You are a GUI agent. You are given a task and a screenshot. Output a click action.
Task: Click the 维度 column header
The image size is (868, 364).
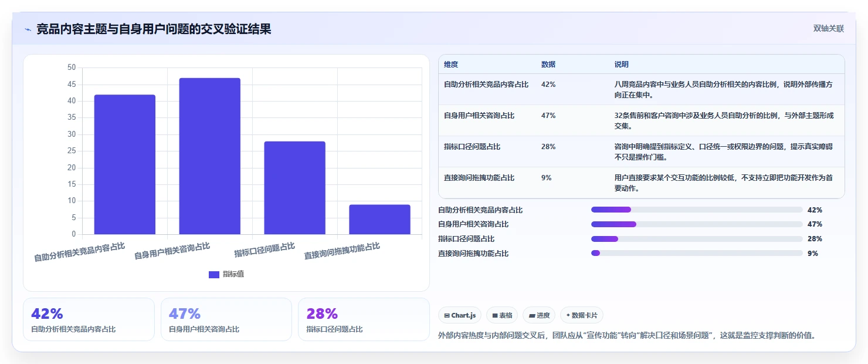tap(451, 65)
